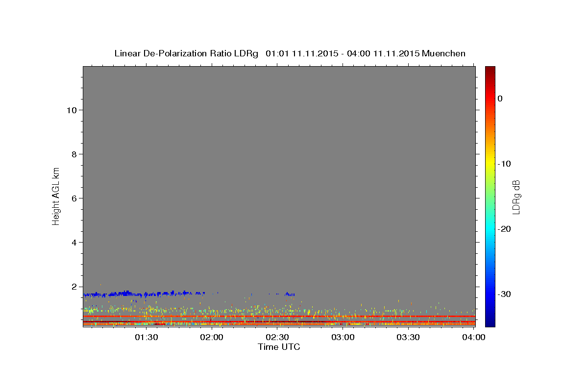Click the 'Height AGL km' axis label

(56, 196)
